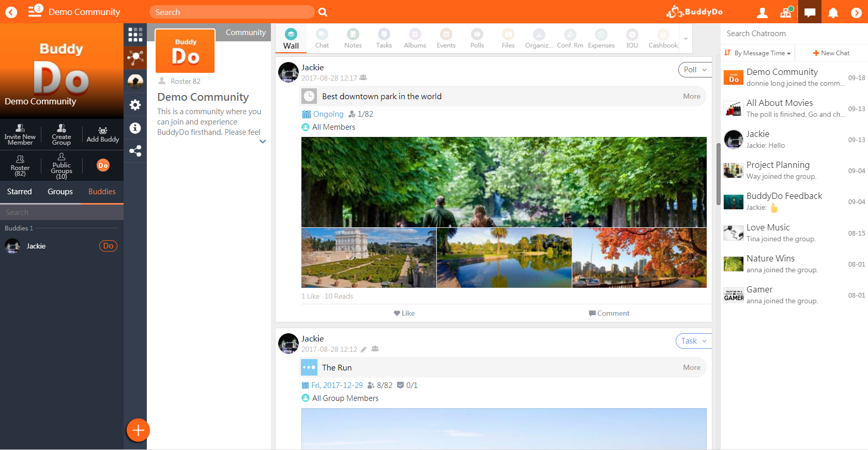Open the profile person icon in header
Image resolution: width=868 pixels, height=450 pixels.
[762, 12]
